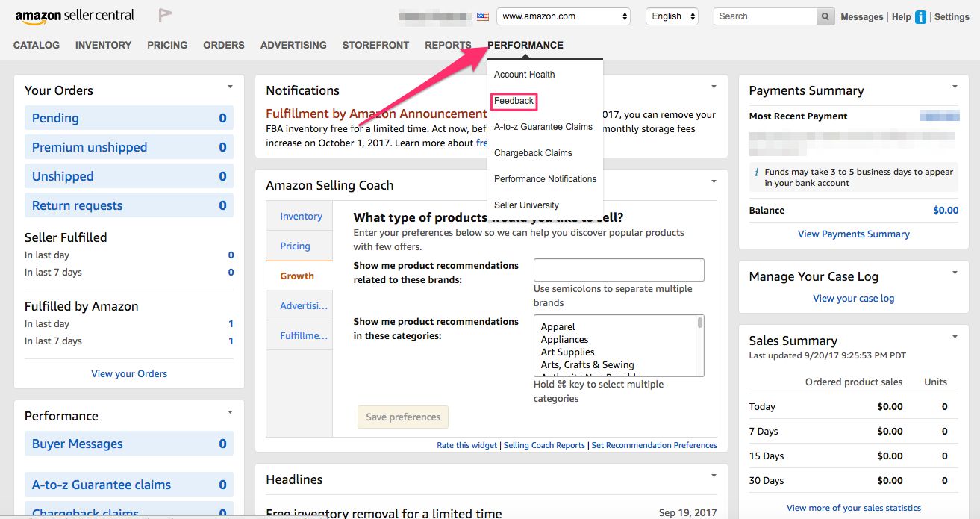The height and width of the screenshot is (519, 980).
Task: Open the STOREFRONT menu
Action: [375, 45]
